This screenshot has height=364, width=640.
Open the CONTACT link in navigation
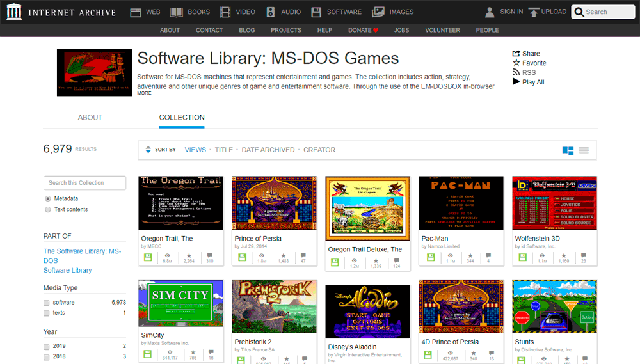click(x=209, y=30)
